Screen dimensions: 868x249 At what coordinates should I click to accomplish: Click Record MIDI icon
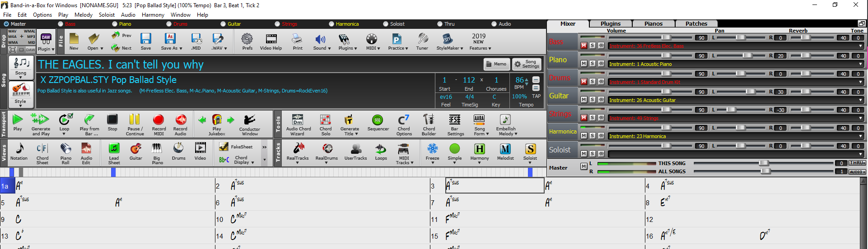click(x=159, y=124)
